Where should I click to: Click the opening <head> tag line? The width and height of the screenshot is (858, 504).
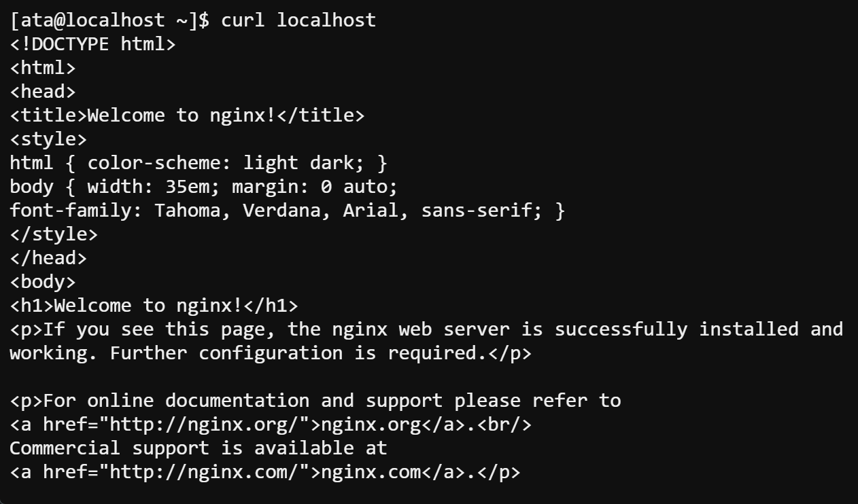43,92
